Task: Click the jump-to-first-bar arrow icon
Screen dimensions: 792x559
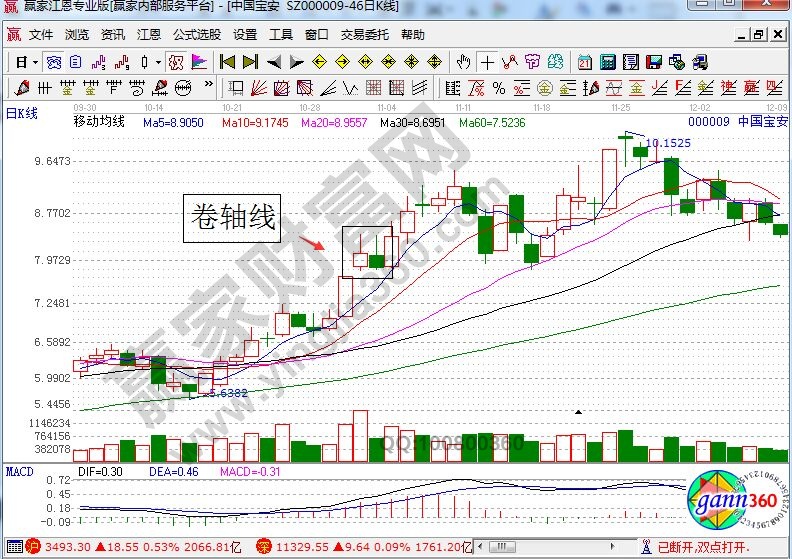Action: tap(228, 62)
